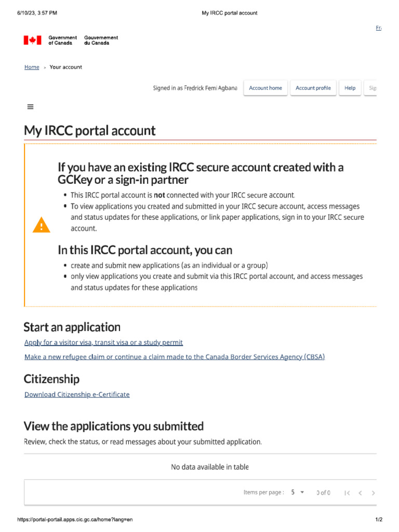Follow the Home breadcrumb link
The width and height of the screenshot is (399, 532).
tap(32, 67)
